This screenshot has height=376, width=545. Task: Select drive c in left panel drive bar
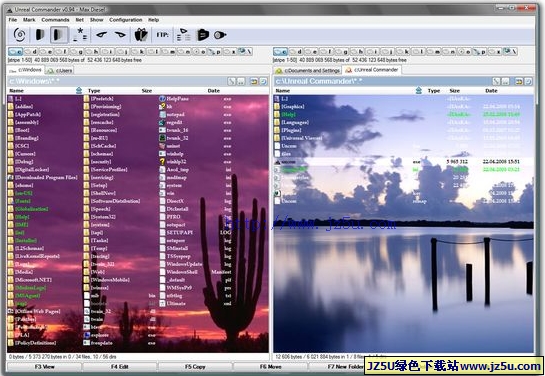tap(15, 52)
